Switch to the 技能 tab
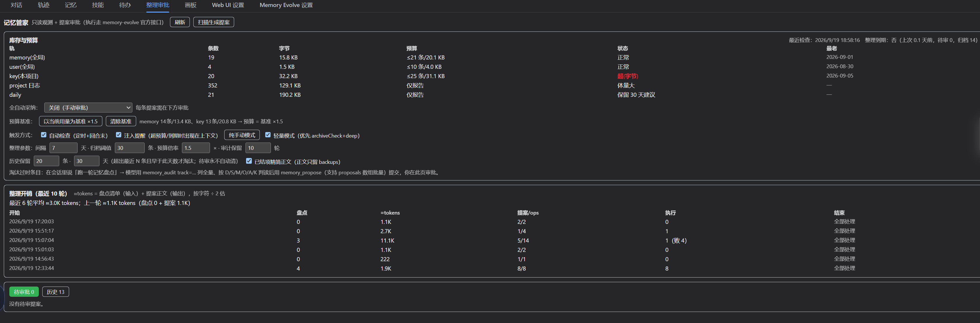The width and height of the screenshot is (980, 323). pos(98,5)
